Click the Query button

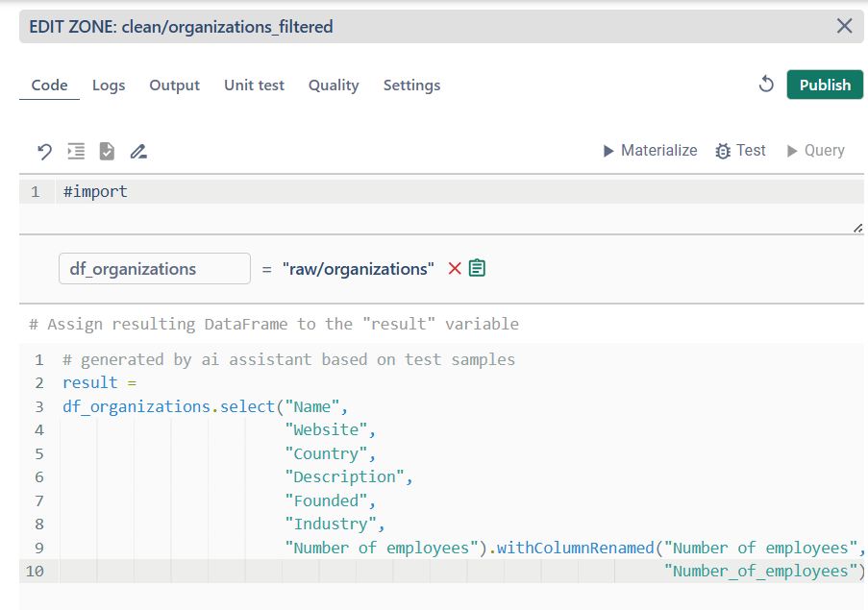click(816, 151)
